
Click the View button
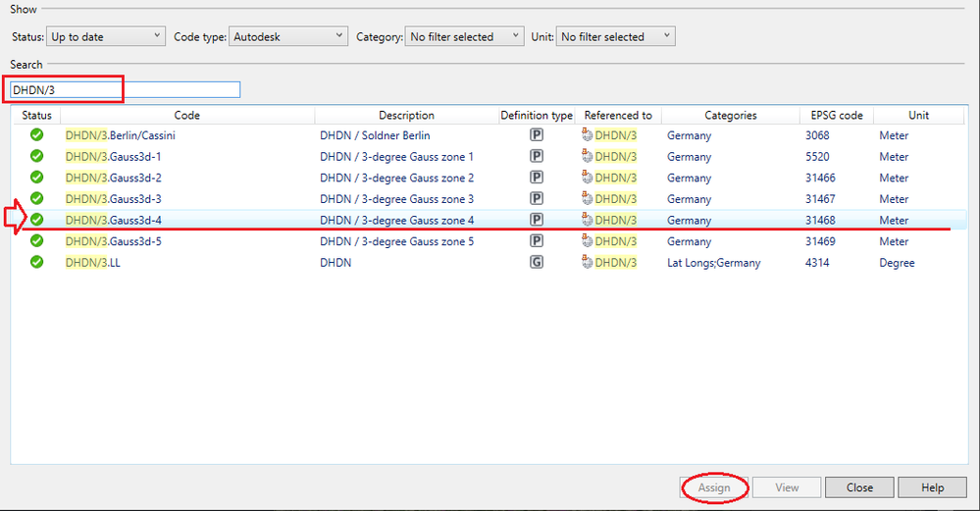(x=787, y=487)
